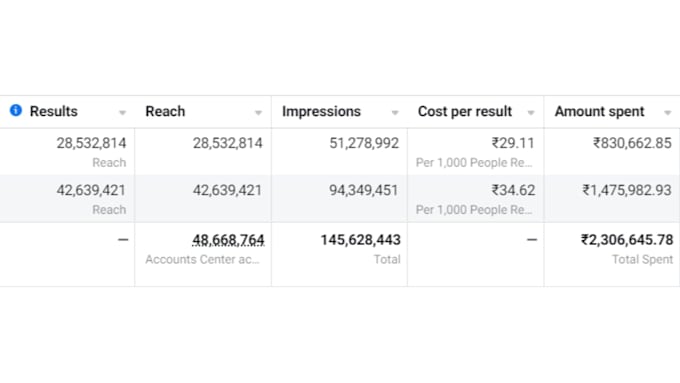
Task: Click cost per result ₹29.11
Action: point(513,143)
